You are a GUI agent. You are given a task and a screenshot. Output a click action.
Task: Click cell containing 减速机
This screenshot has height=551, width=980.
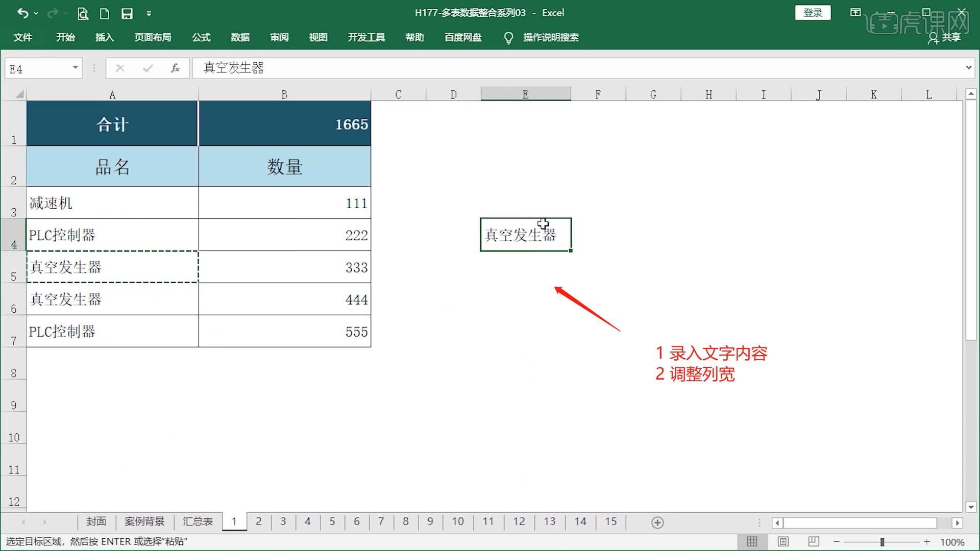click(112, 203)
